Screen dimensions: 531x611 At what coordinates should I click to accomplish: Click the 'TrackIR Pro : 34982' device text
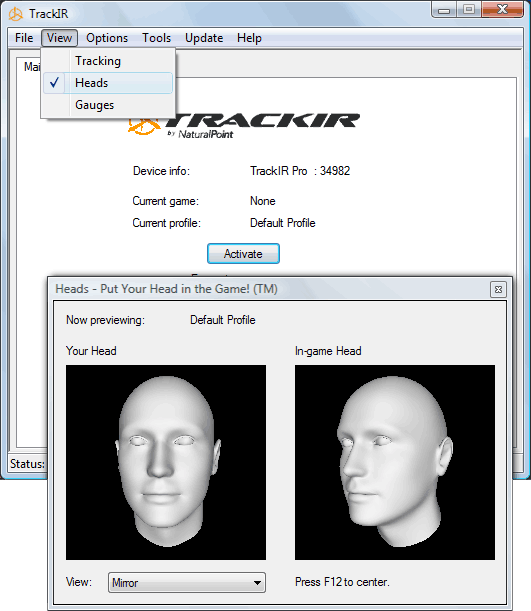300,171
